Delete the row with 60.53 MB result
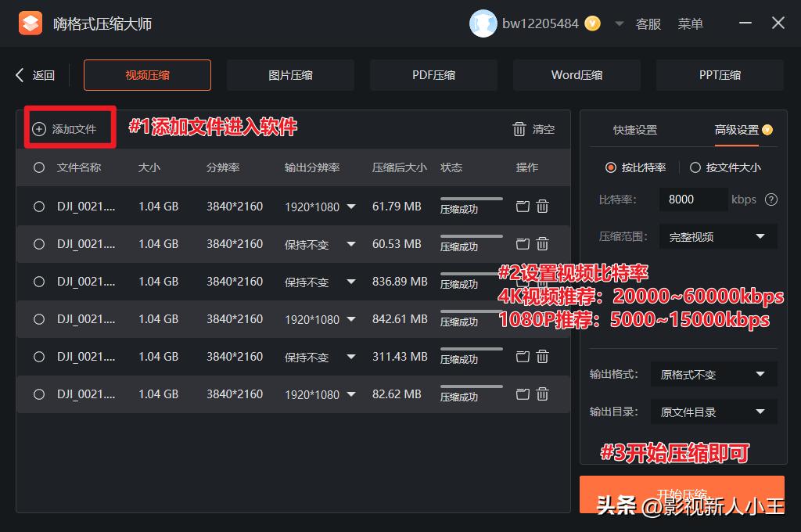 click(543, 244)
